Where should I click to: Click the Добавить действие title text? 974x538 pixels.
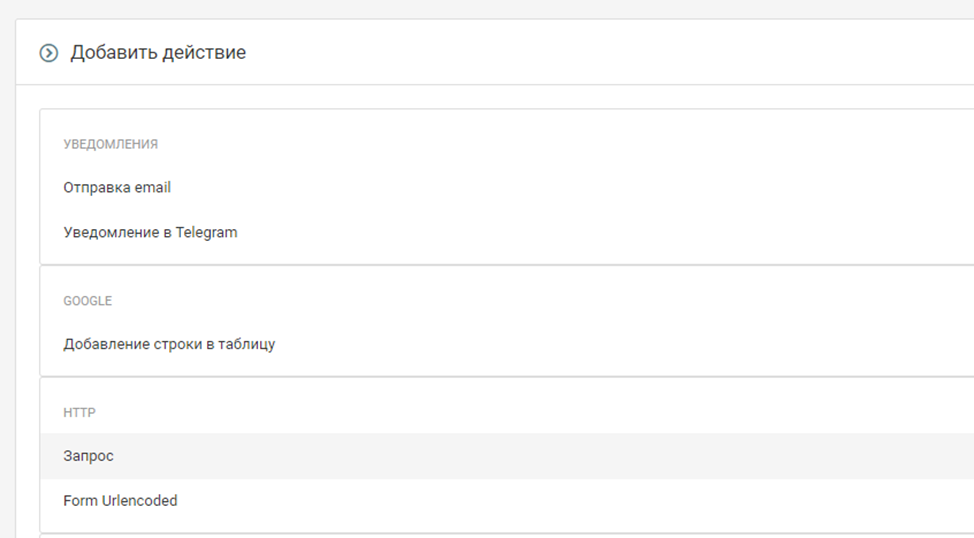click(x=158, y=53)
